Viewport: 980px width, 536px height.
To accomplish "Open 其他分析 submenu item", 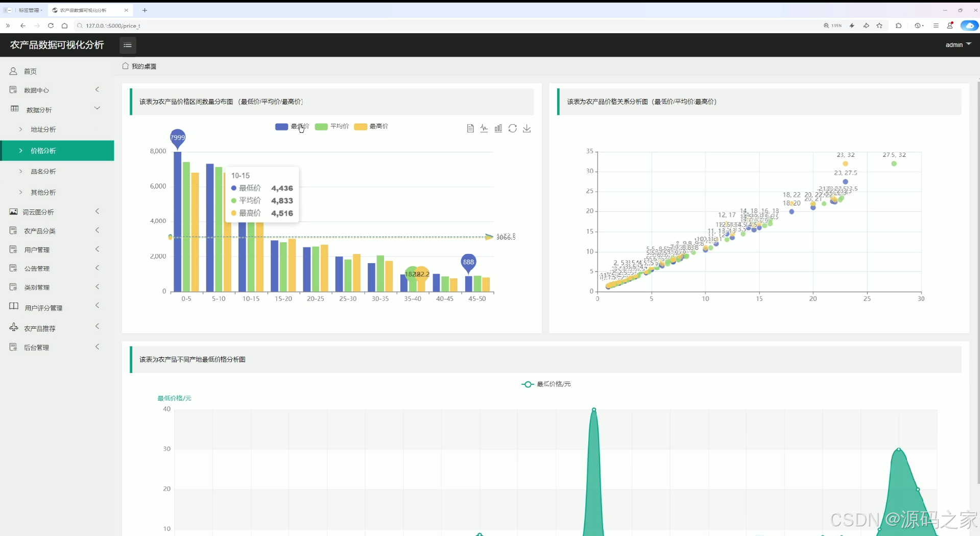I will click(x=57, y=192).
